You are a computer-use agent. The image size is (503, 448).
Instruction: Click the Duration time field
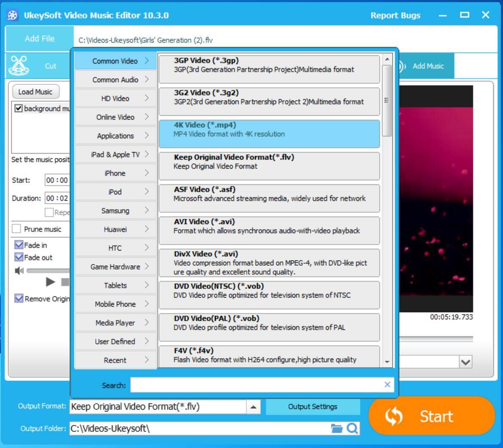point(57,198)
